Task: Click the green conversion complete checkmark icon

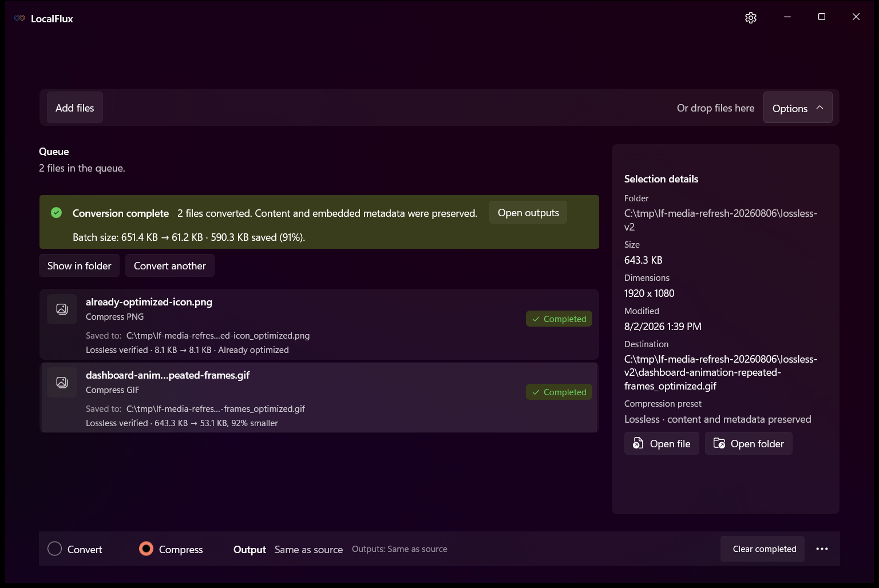Action: pos(56,213)
